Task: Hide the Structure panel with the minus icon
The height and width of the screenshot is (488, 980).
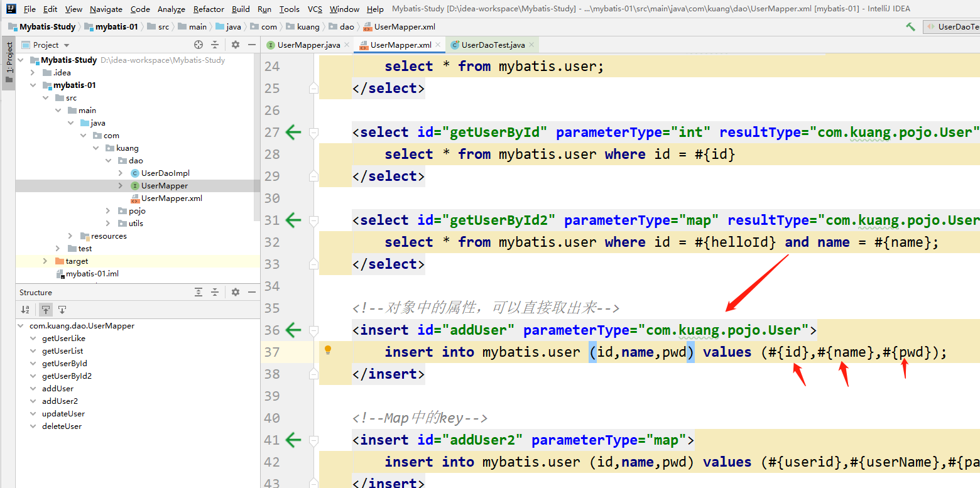Action: 252,292
